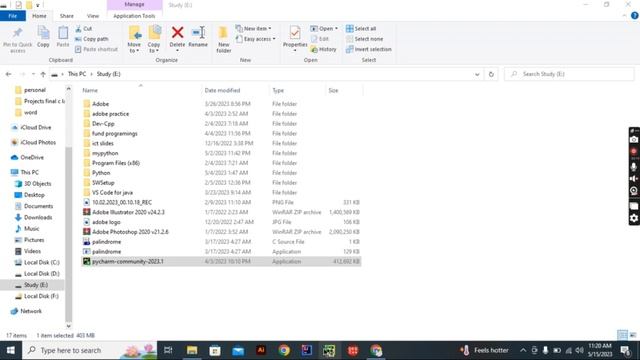The image size is (640, 360).
Task: Select OneDrive in the navigation pane
Action: (32, 158)
